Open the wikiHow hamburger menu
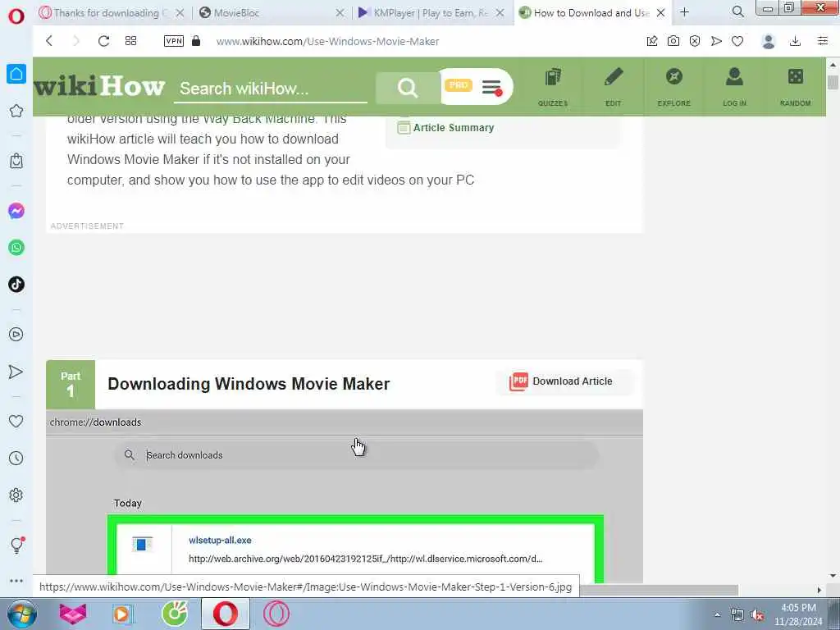The height and width of the screenshot is (630, 840). (491, 87)
